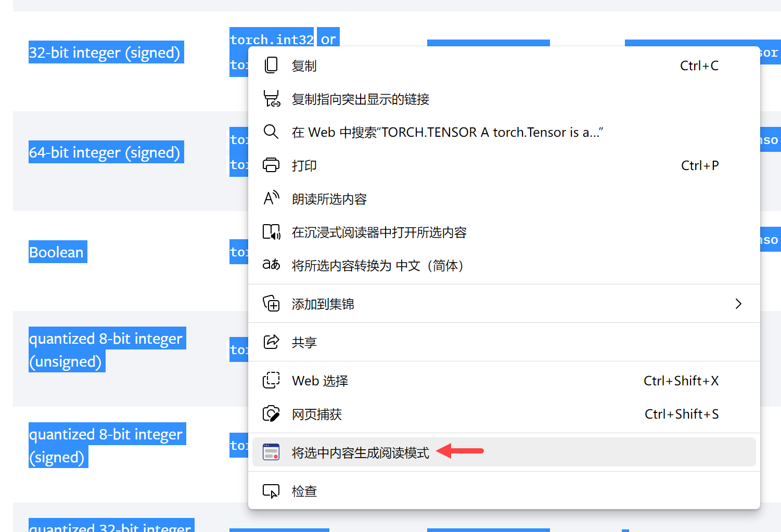Click the printer icon
781x532 pixels.
[271, 165]
